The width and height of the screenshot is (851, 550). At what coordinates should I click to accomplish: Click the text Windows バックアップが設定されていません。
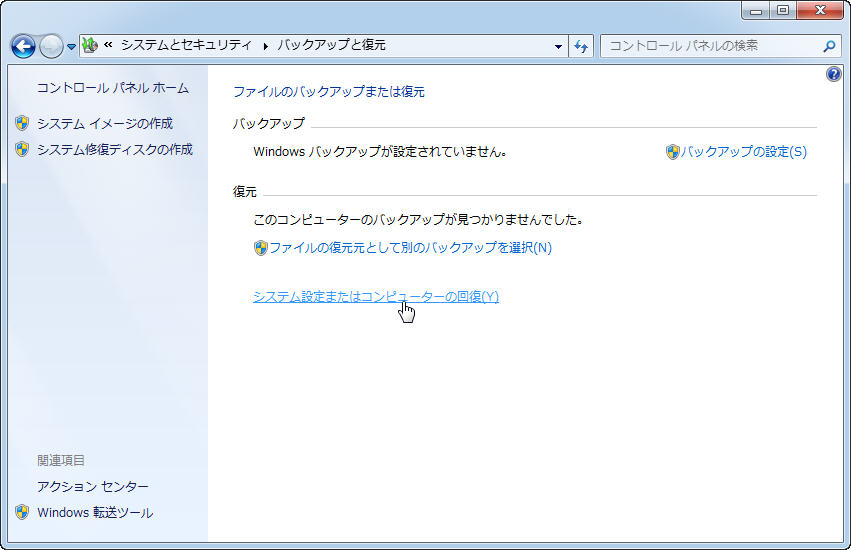tap(380, 151)
